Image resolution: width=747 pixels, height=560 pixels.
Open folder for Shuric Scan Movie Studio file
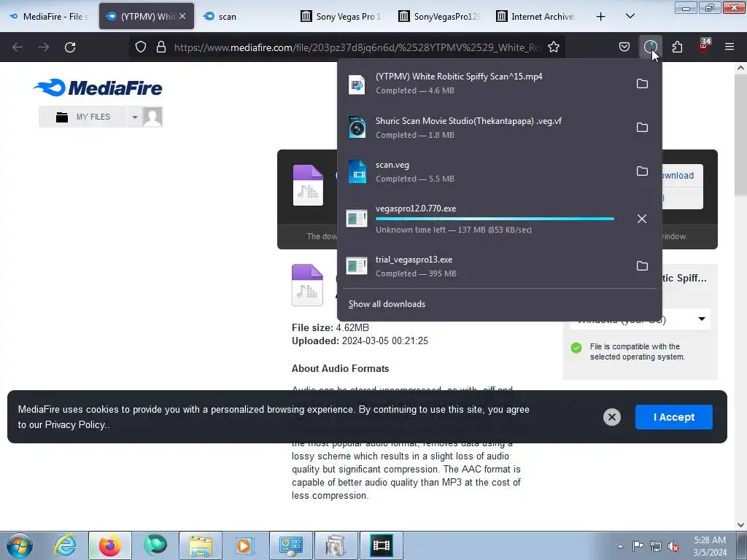tap(642, 128)
